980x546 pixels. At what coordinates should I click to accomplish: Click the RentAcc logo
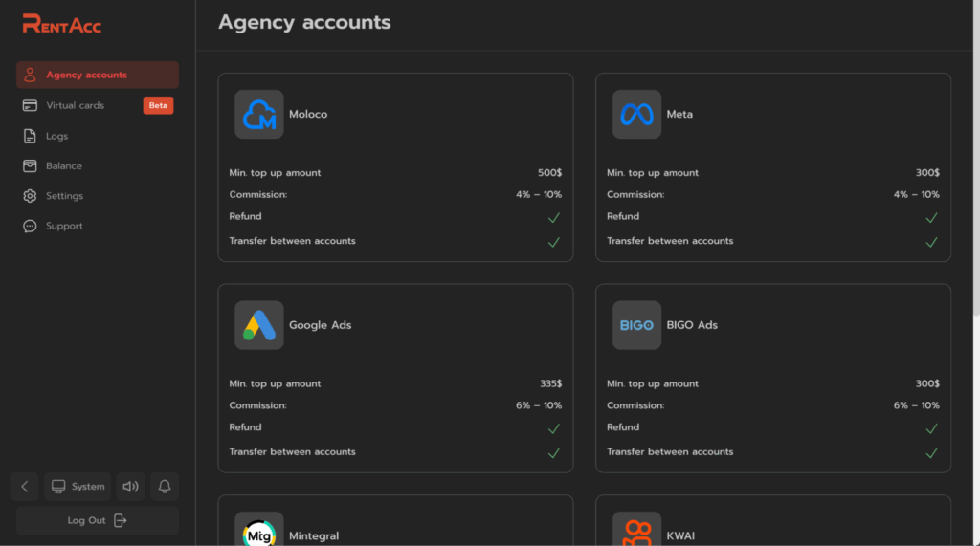62,24
